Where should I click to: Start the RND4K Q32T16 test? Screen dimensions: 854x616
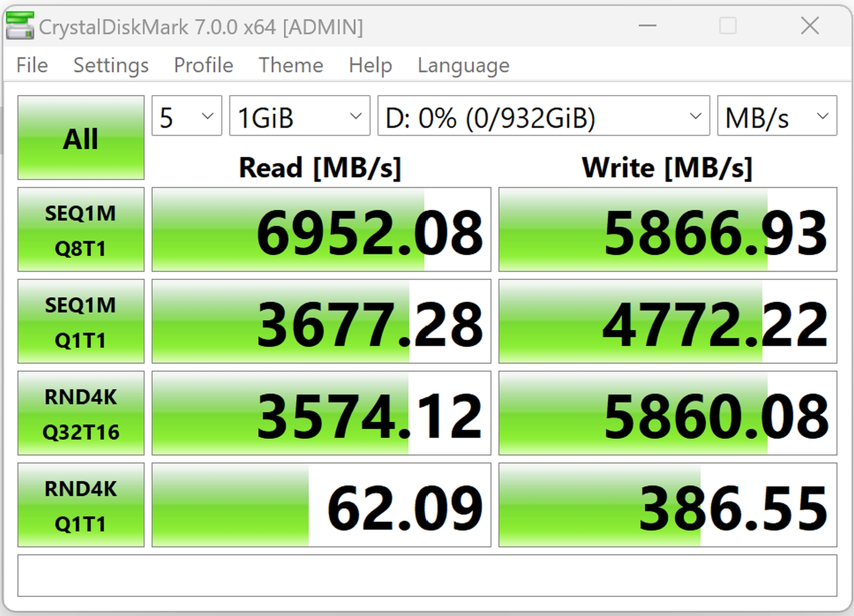81,413
